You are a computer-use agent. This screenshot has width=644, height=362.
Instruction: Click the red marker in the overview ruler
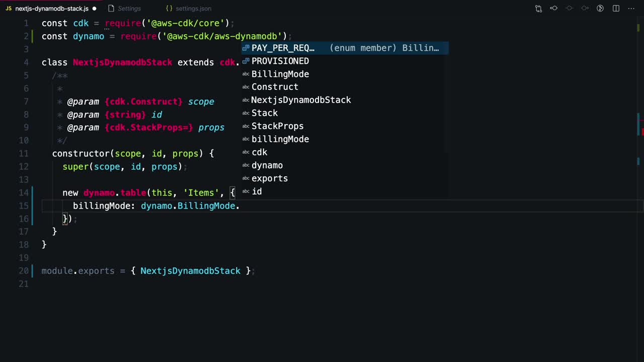(x=642, y=132)
